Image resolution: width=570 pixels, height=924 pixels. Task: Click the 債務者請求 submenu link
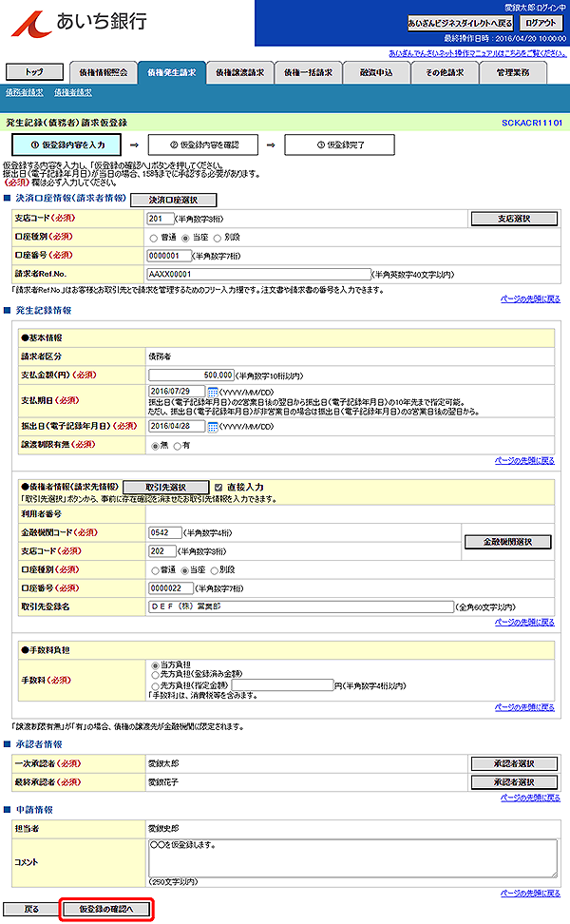pyautogui.click(x=24, y=92)
